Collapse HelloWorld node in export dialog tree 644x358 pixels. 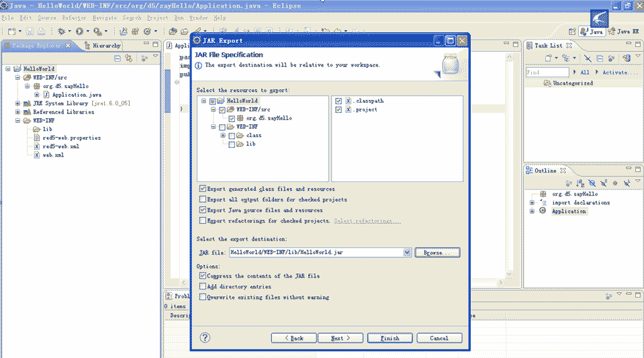point(203,101)
